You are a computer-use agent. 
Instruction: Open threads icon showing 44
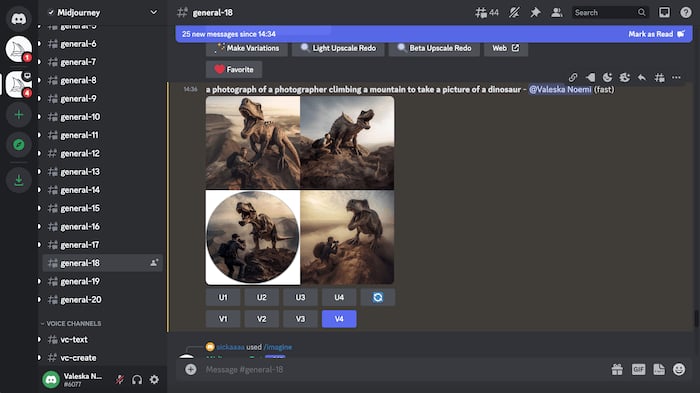coord(487,13)
